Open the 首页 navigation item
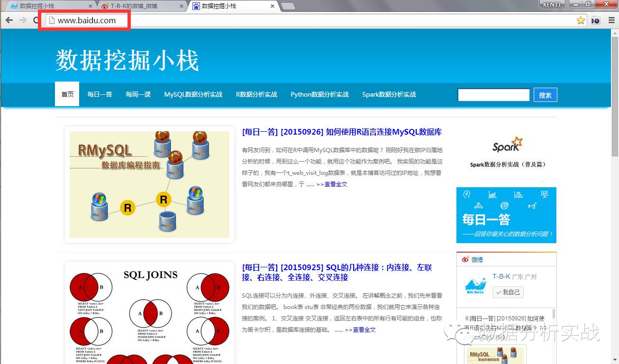The width and height of the screenshot is (619, 364). [67, 94]
